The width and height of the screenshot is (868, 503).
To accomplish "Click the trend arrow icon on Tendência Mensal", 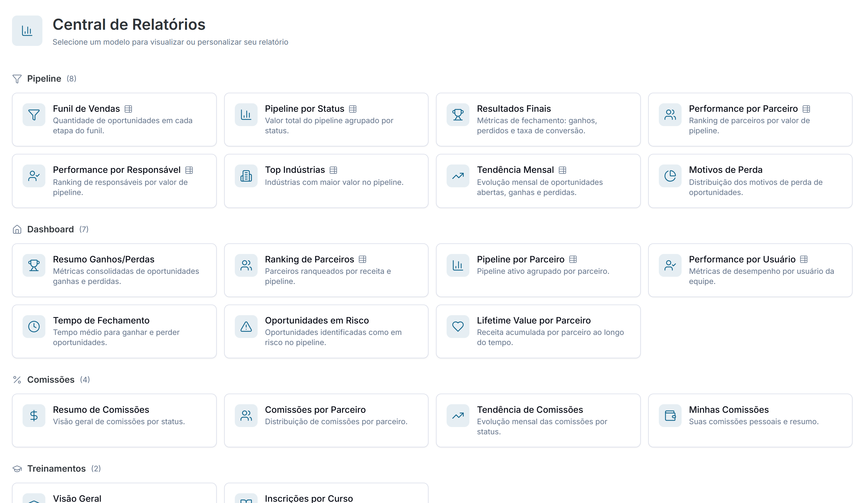I will point(458,176).
